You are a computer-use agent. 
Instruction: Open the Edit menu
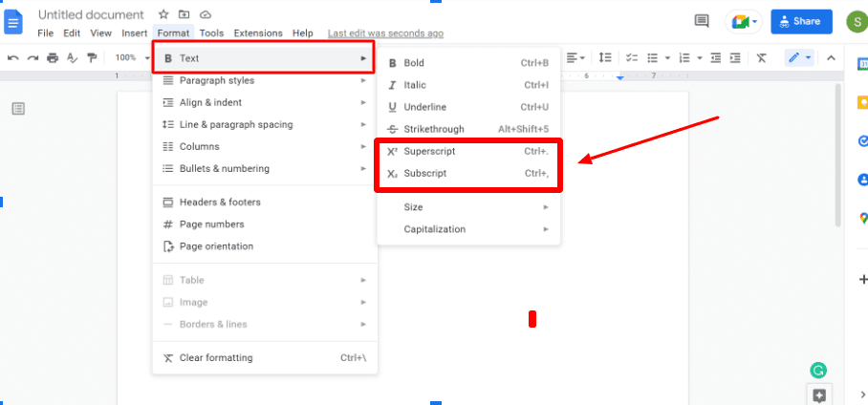click(72, 33)
